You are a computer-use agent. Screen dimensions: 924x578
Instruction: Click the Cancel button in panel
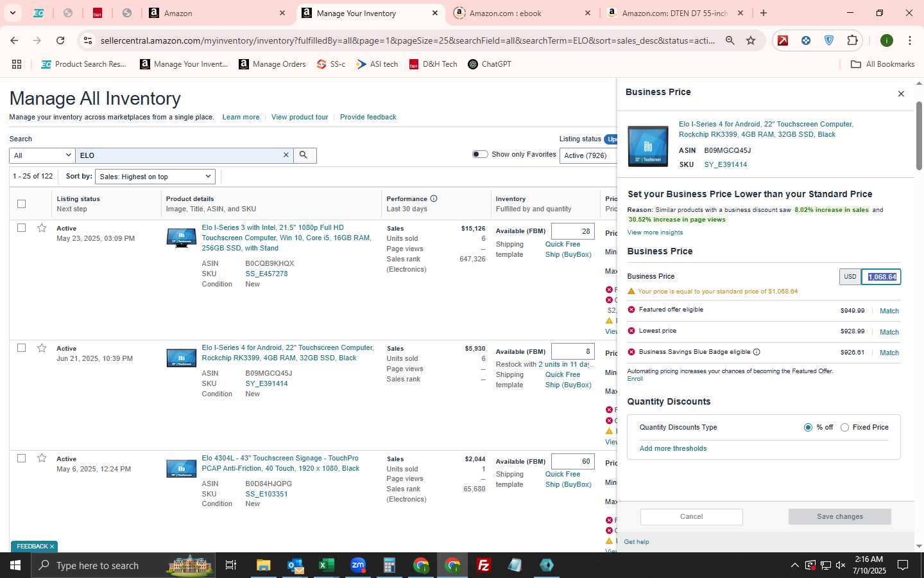691,516
